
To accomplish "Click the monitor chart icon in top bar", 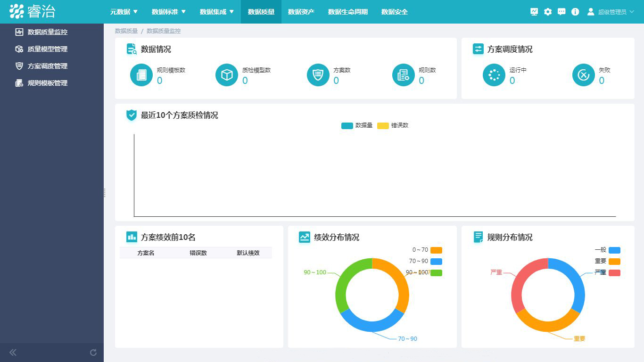I will (x=534, y=12).
